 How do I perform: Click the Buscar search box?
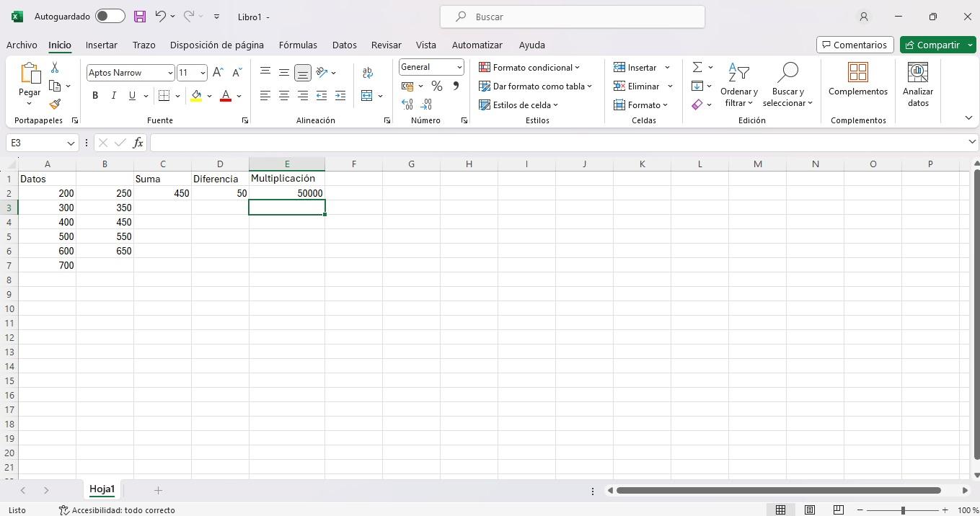click(572, 17)
